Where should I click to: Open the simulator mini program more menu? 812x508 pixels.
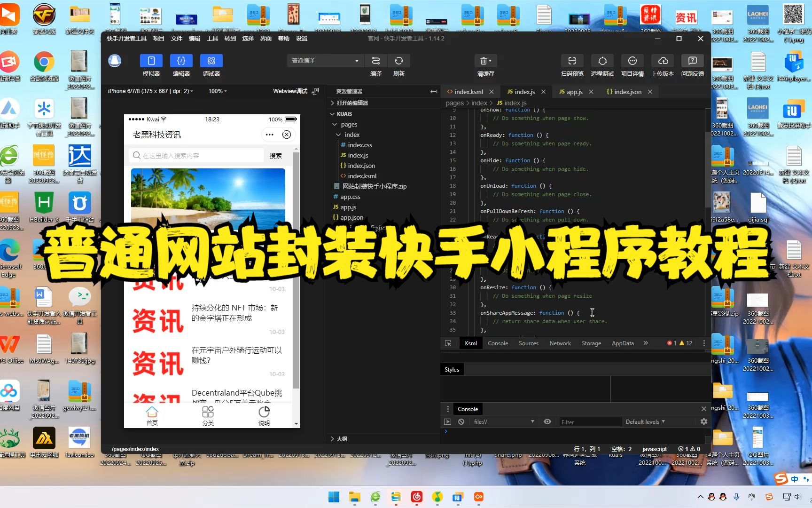coord(269,135)
